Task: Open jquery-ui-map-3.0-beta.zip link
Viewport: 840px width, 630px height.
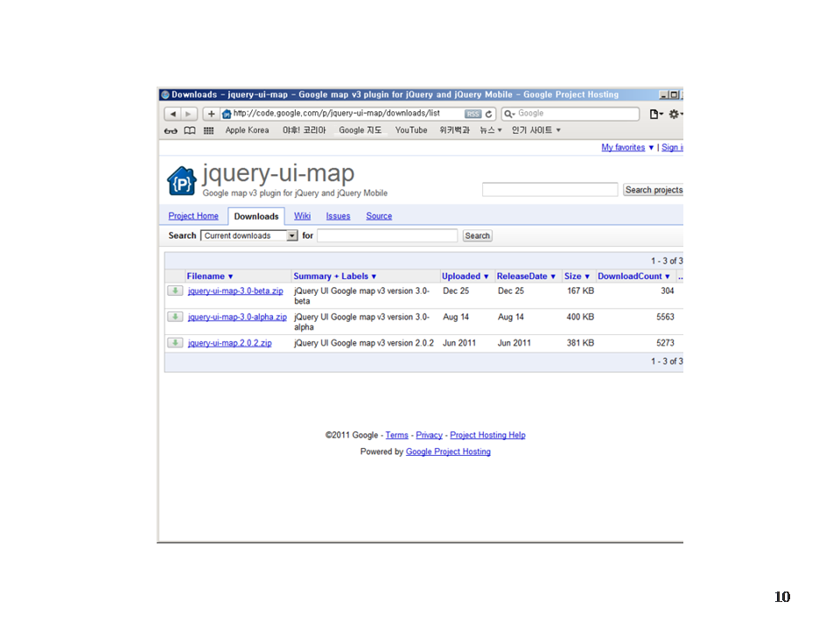Action: tap(235, 290)
